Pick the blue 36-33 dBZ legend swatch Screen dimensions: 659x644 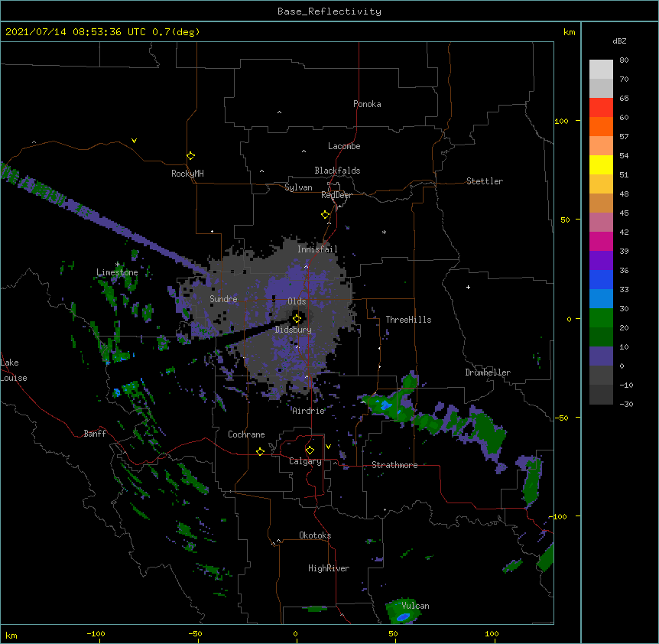[601, 279]
